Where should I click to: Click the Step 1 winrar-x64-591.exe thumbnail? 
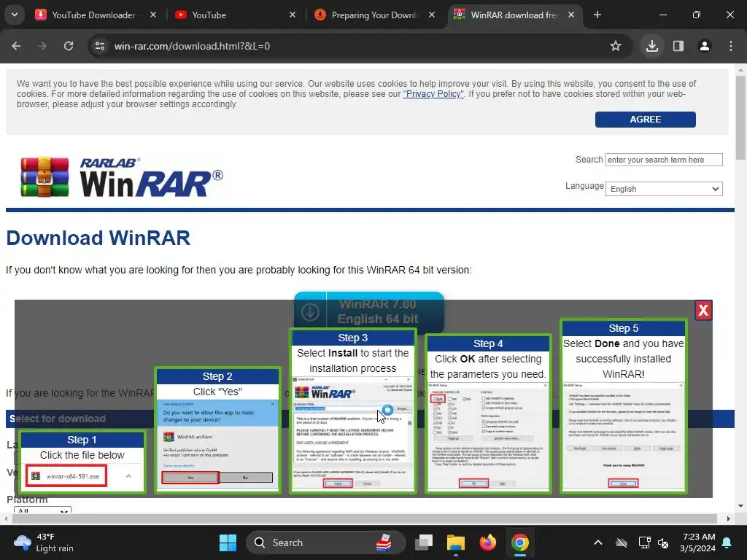coord(82,461)
